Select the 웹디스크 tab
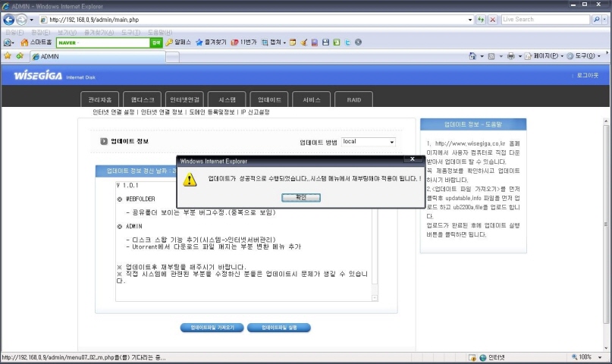Screen dimensions: 612x364 point(142,100)
